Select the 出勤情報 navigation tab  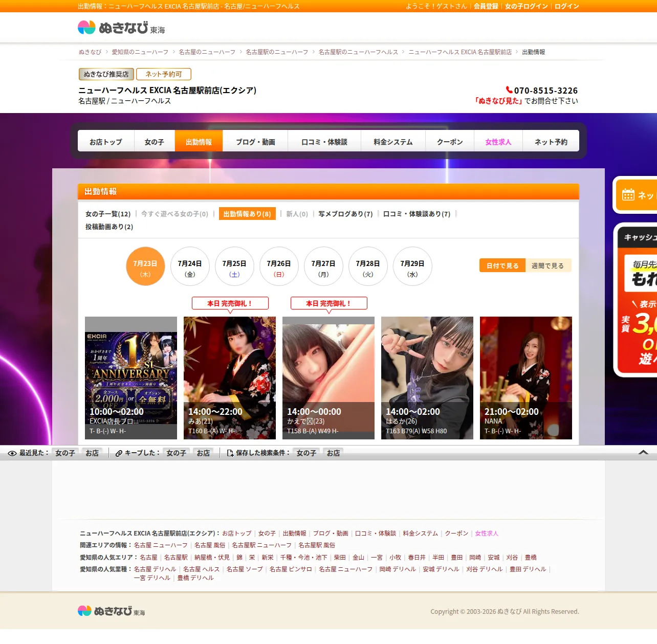(199, 142)
